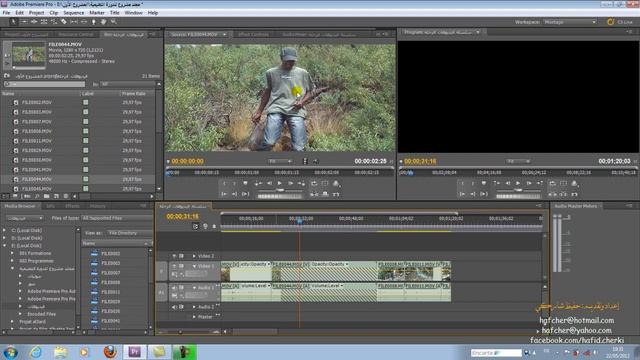
Task: Click the Source monitor jog wheel
Action: (280, 196)
